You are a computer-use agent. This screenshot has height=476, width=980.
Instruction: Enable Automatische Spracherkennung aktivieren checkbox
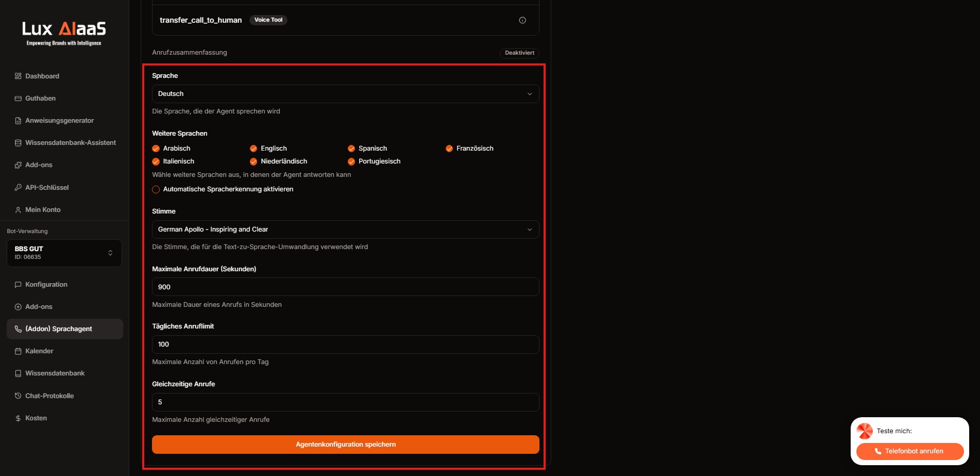(x=156, y=189)
